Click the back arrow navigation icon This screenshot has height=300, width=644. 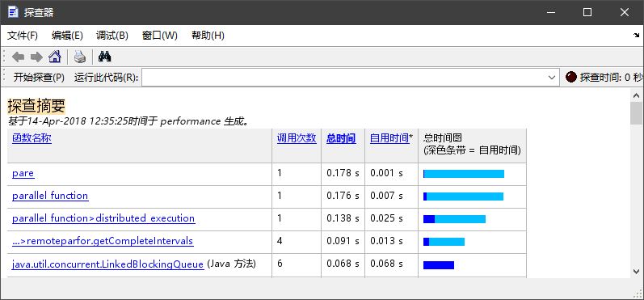pyautogui.click(x=18, y=57)
